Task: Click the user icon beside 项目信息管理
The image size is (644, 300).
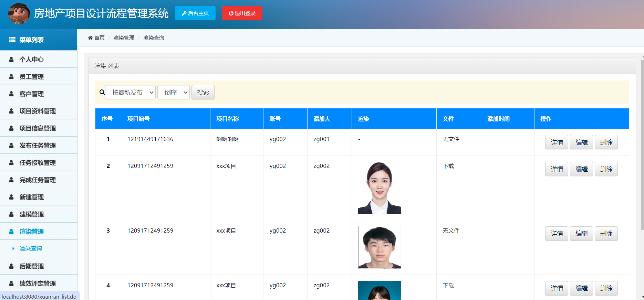Action: click(11, 128)
